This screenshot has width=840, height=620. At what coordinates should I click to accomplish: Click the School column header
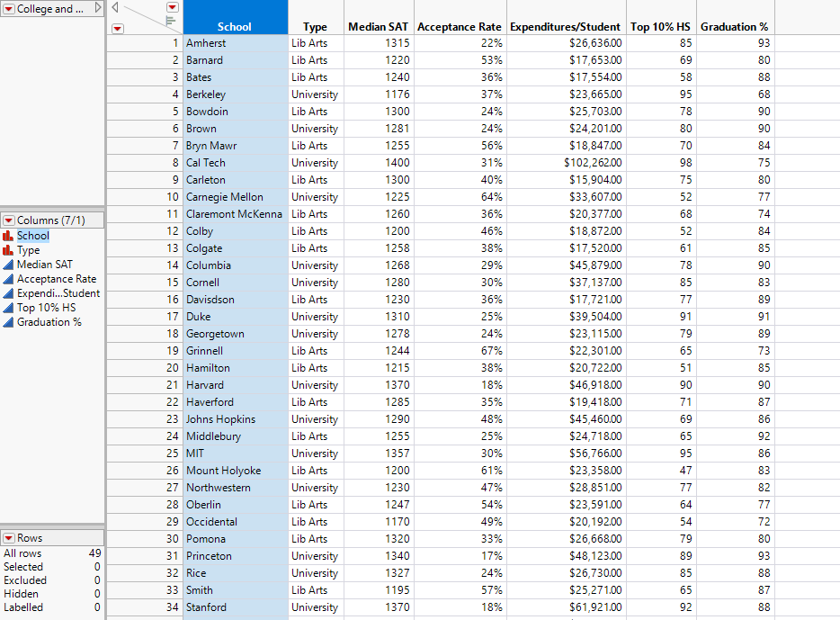click(x=235, y=18)
